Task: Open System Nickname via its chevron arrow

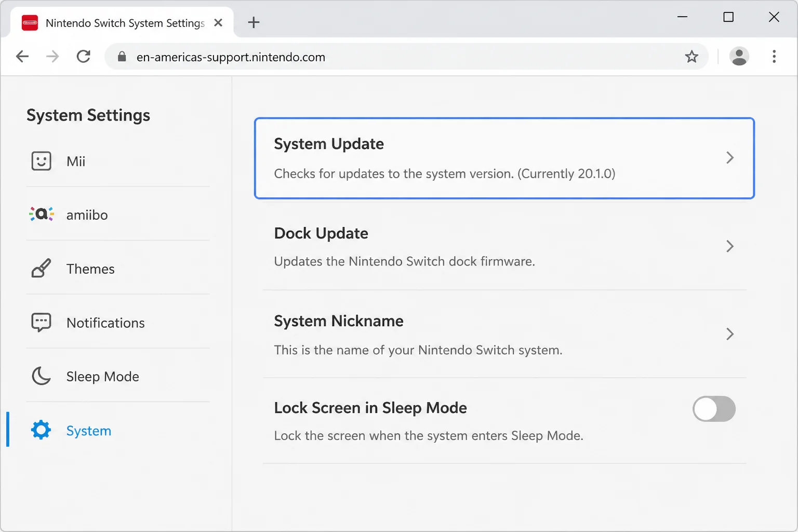Action: [730, 334]
